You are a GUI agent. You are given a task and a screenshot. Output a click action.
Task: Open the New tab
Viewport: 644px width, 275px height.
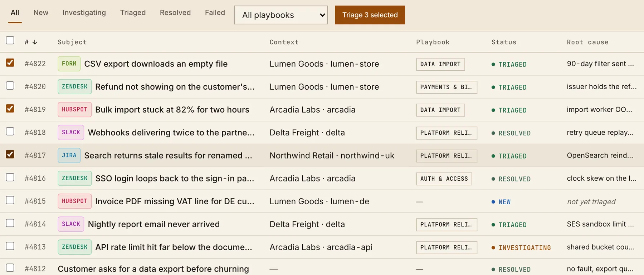pos(41,13)
